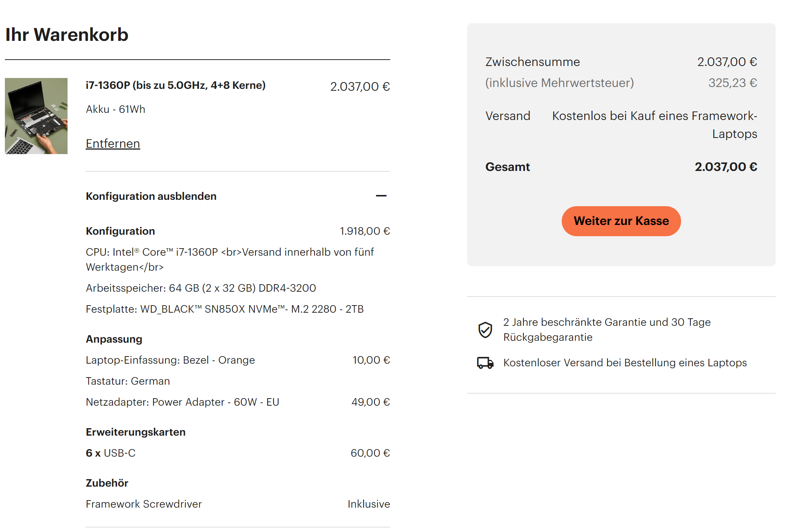Click the Zwischensumme amount in summary
This screenshot has height=532, width=791.
(x=727, y=62)
